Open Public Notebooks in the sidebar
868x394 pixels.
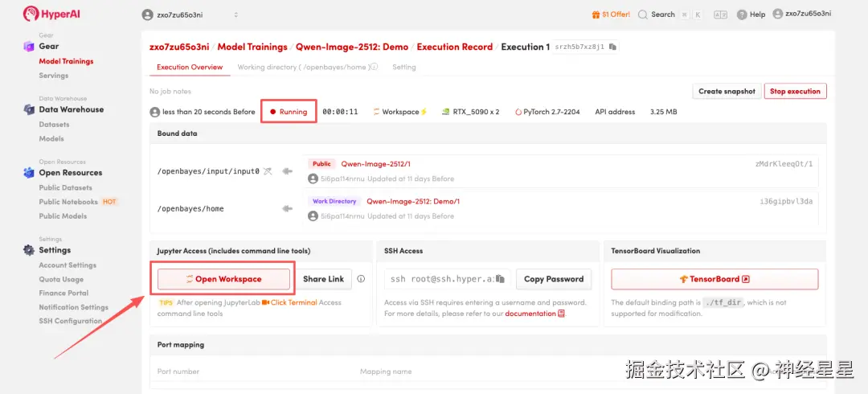click(68, 202)
